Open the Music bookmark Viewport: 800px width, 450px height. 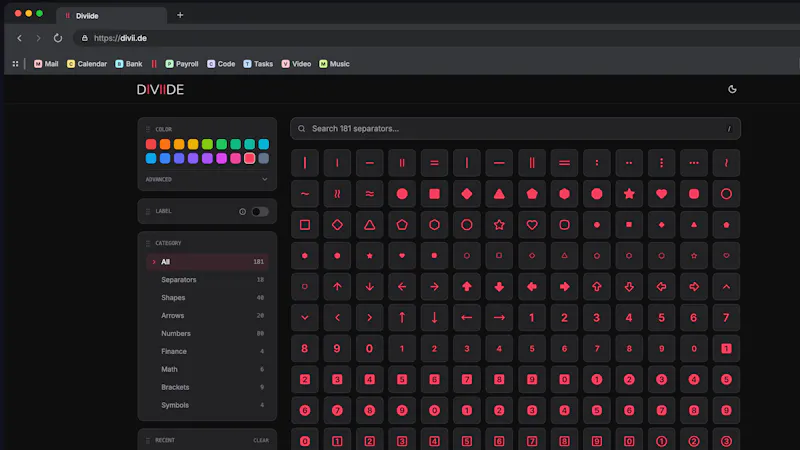pyautogui.click(x=334, y=64)
